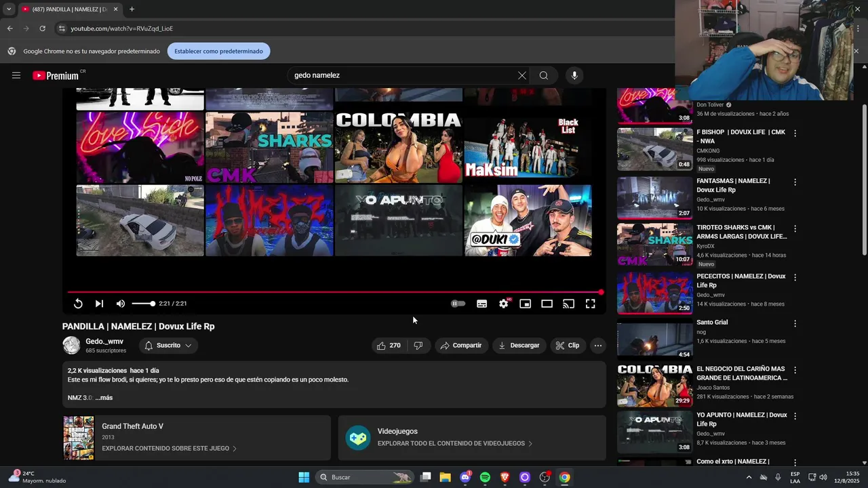Open OBS Studio from the taskbar

pyautogui.click(x=545, y=477)
